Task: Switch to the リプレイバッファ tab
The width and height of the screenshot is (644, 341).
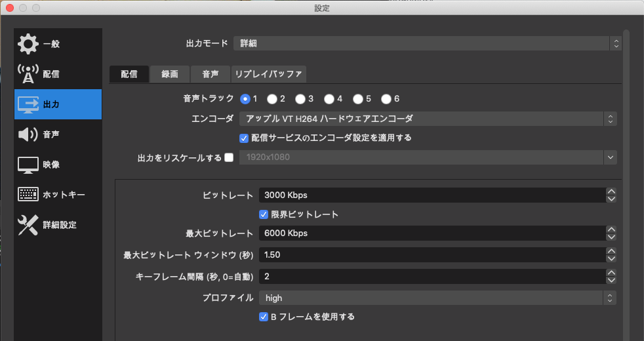Action: tap(269, 74)
